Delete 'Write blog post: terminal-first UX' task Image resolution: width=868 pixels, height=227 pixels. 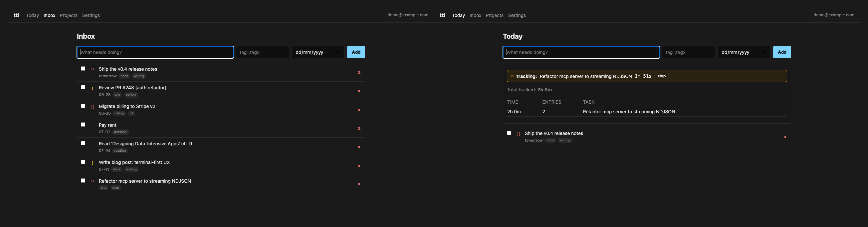point(359,166)
